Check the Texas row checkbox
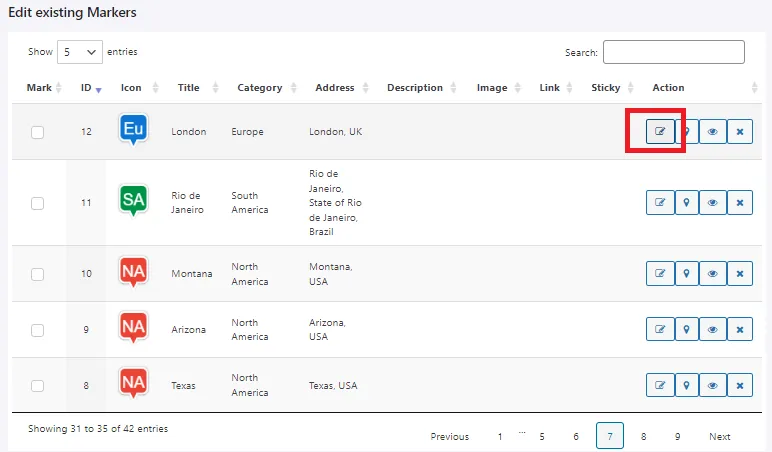This screenshot has width=772, height=452. [37, 386]
